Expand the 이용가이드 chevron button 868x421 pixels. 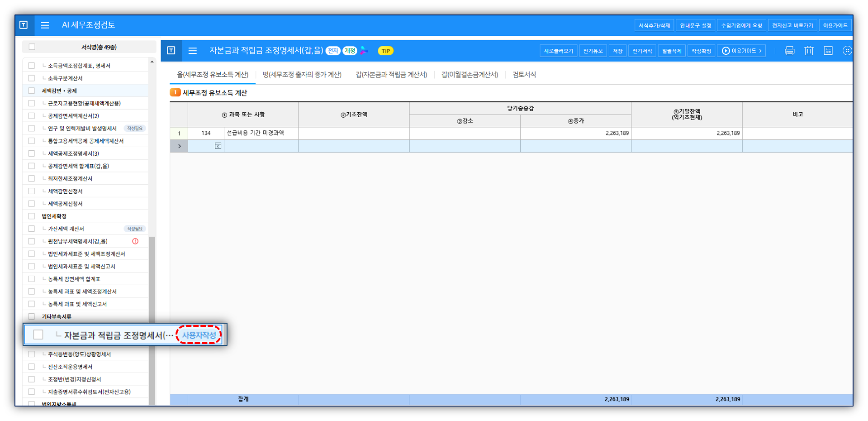741,51
